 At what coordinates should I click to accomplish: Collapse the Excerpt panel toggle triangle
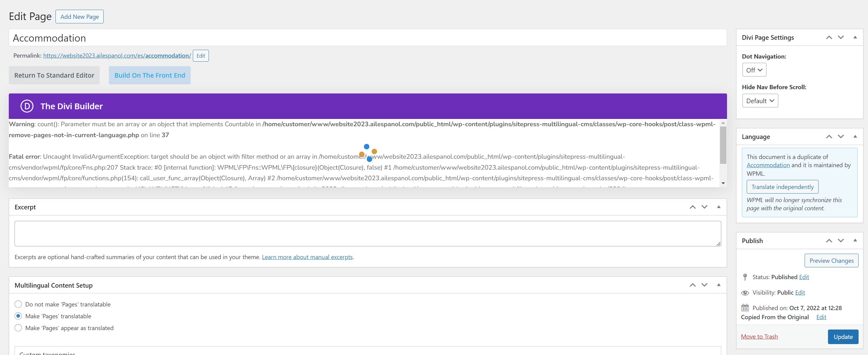[x=719, y=207]
